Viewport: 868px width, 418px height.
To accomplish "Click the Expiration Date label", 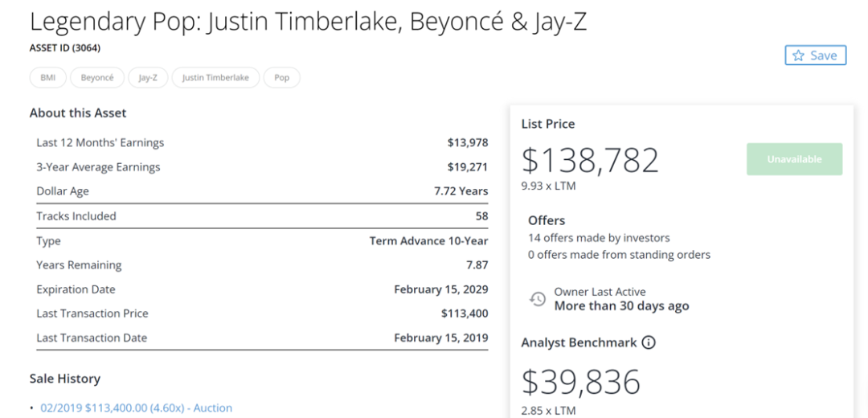I will pyautogui.click(x=76, y=289).
